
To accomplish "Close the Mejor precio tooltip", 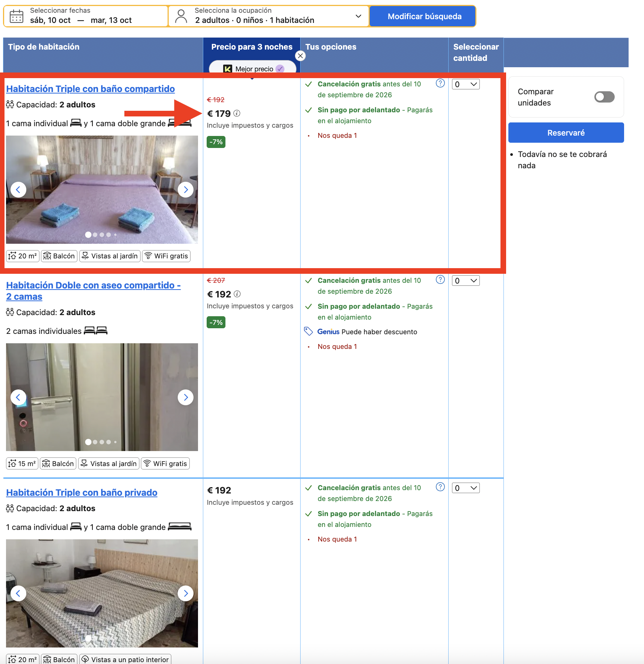I will point(300,56).
